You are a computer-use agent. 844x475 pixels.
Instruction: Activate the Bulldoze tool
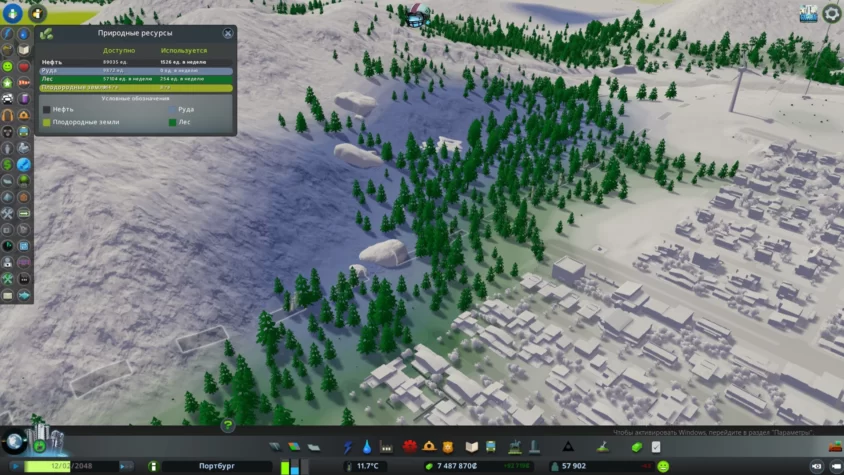(835, 446)
